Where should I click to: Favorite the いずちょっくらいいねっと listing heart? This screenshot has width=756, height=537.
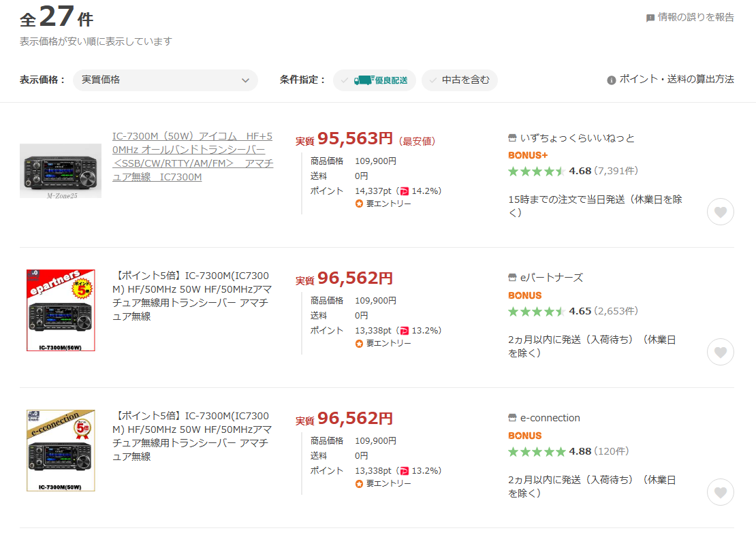[721, 212]
